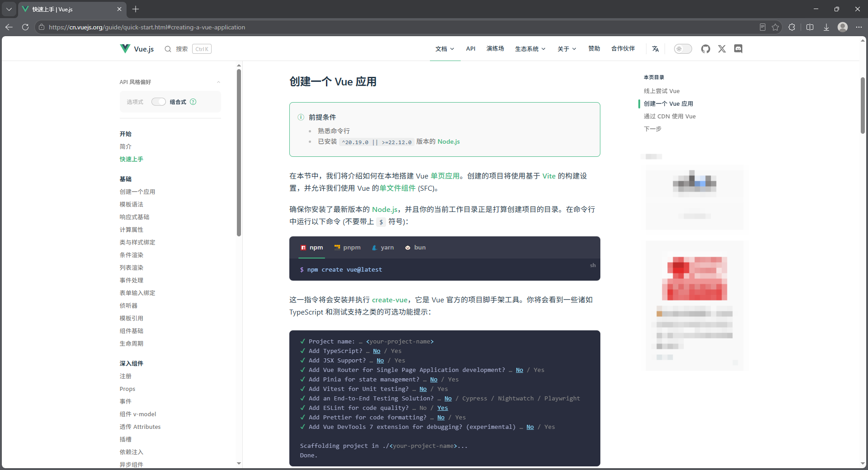Close the 快速上手 browser tab
This screenshot has height=470, width=868.
[x=119, y=9]
